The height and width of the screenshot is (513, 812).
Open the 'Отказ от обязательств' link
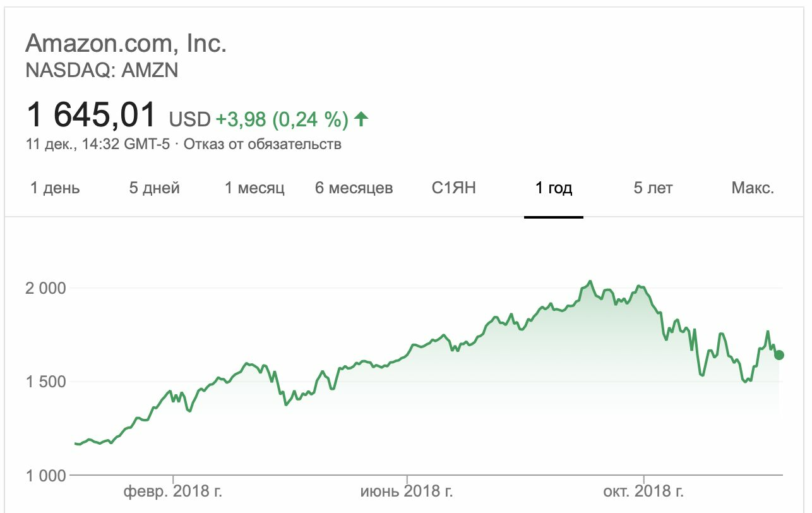(263, 145)
